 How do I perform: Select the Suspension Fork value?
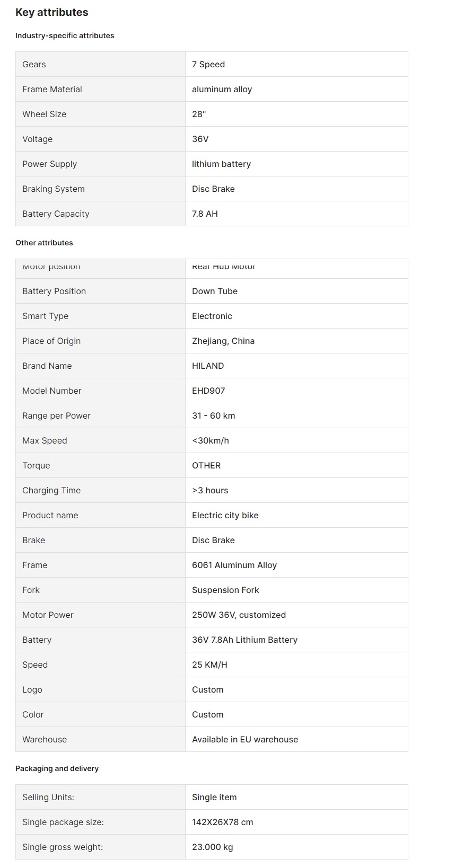225,590
